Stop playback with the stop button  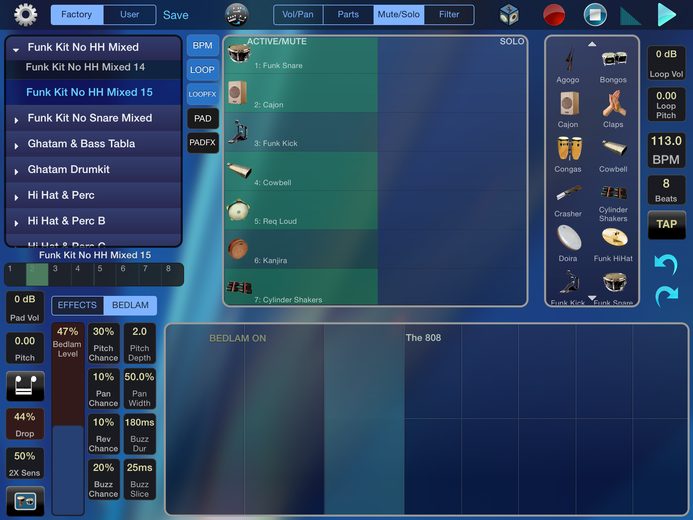(595, 15)
